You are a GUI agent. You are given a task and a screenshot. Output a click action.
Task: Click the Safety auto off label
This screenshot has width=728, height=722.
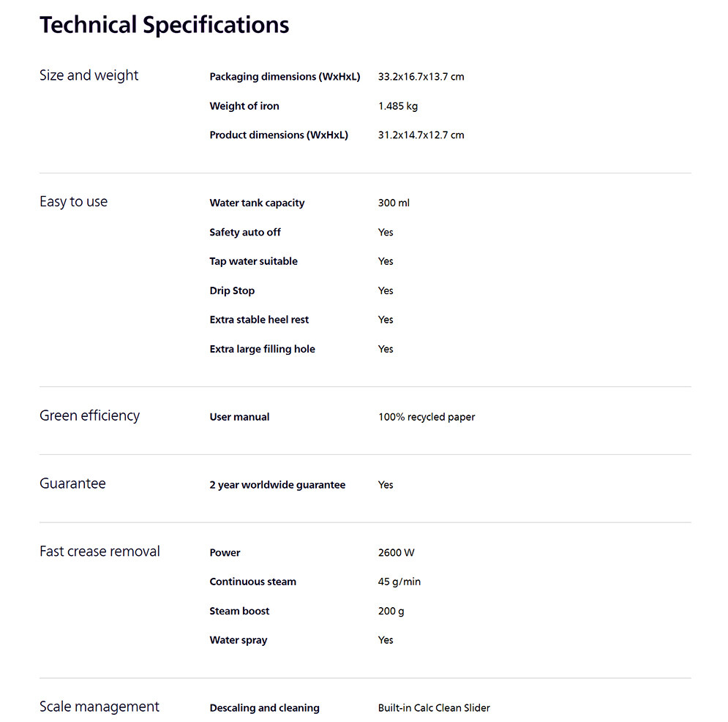pos(244,233)
